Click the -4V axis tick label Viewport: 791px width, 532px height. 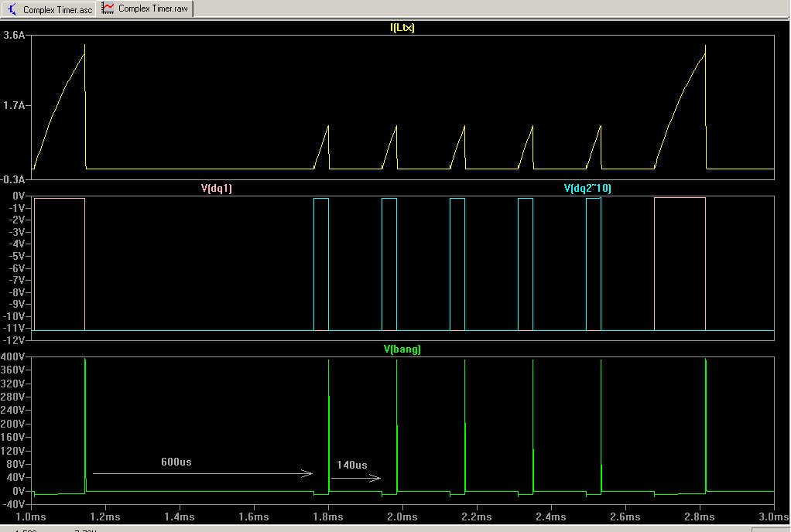tap(17, 244)
